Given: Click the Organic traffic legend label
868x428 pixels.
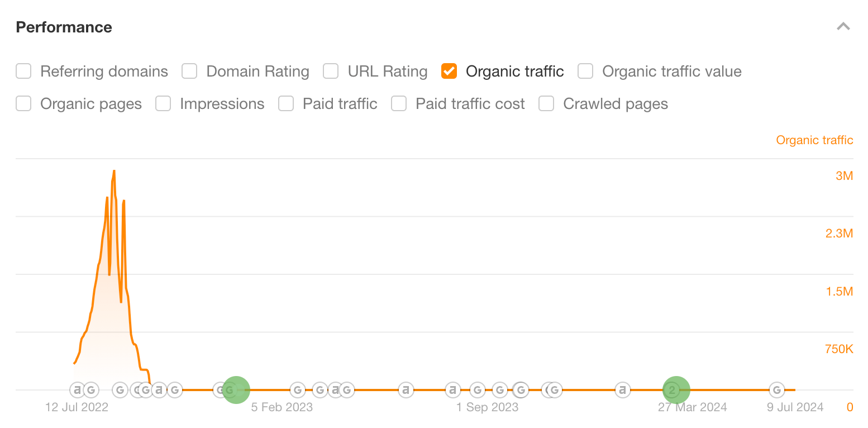Looking at the screenshot, I should tap(814, 140).
